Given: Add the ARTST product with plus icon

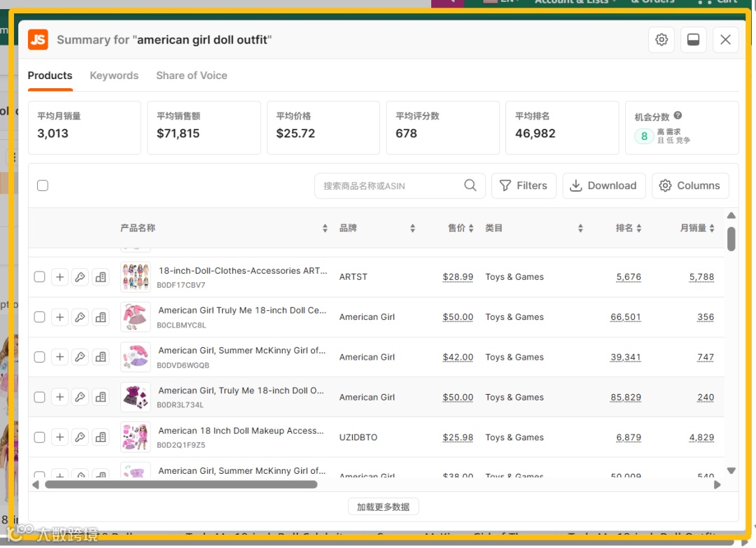Looking at the screenshot, I should 59,277.
